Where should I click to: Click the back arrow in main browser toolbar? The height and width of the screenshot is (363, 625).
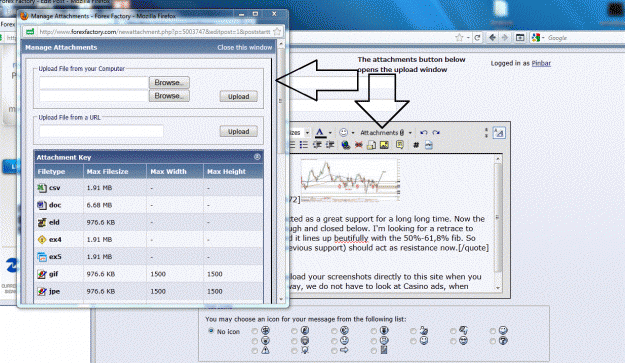(492, 37)
